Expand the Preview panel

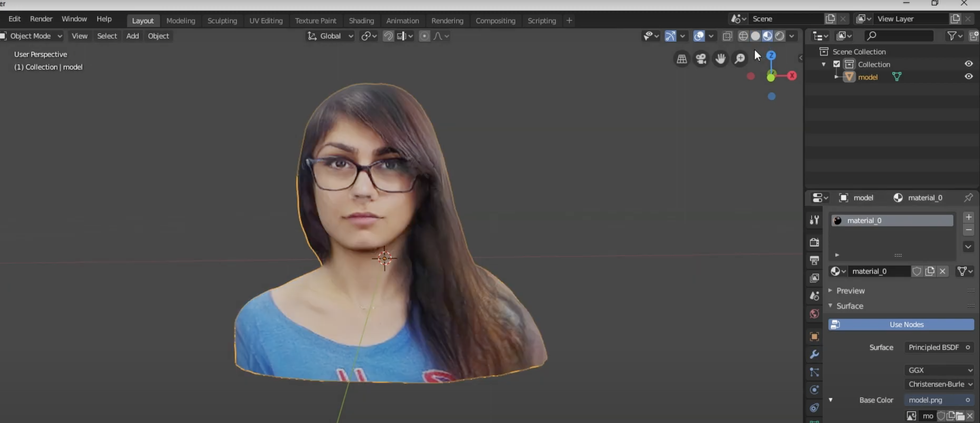click(850, 290)
